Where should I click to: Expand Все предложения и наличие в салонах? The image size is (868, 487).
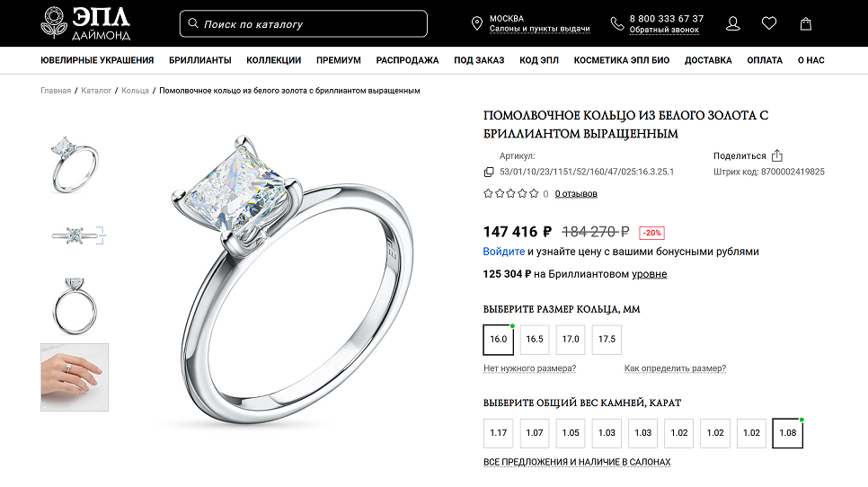(x=577, y=462)
